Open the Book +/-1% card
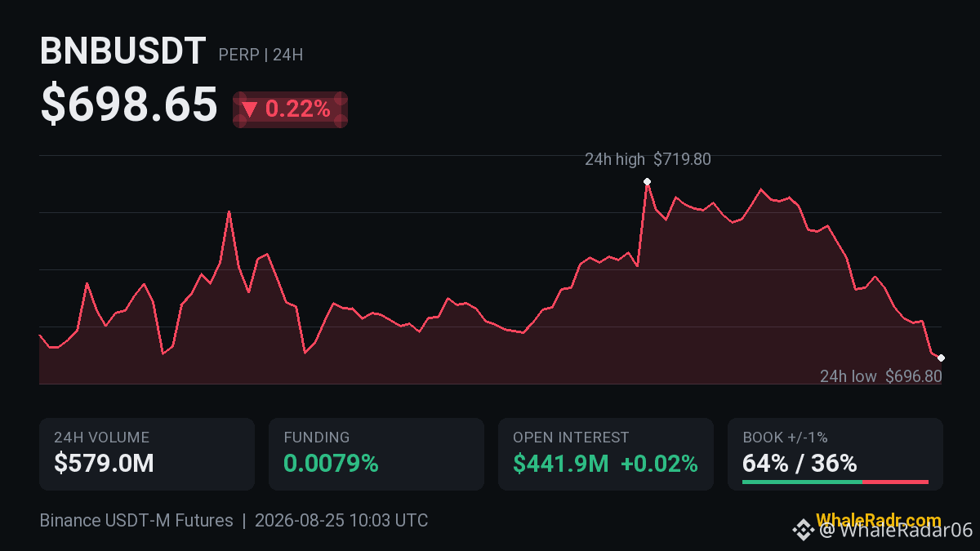The image size is (980, 551). pyautogui.click(x=835, y=455)
